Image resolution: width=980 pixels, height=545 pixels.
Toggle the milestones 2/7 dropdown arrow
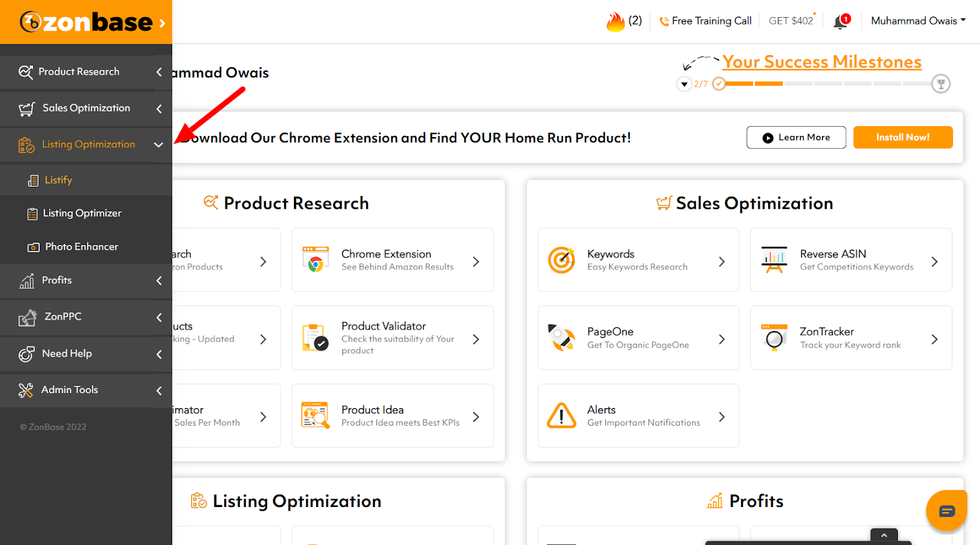click(684, 84)
